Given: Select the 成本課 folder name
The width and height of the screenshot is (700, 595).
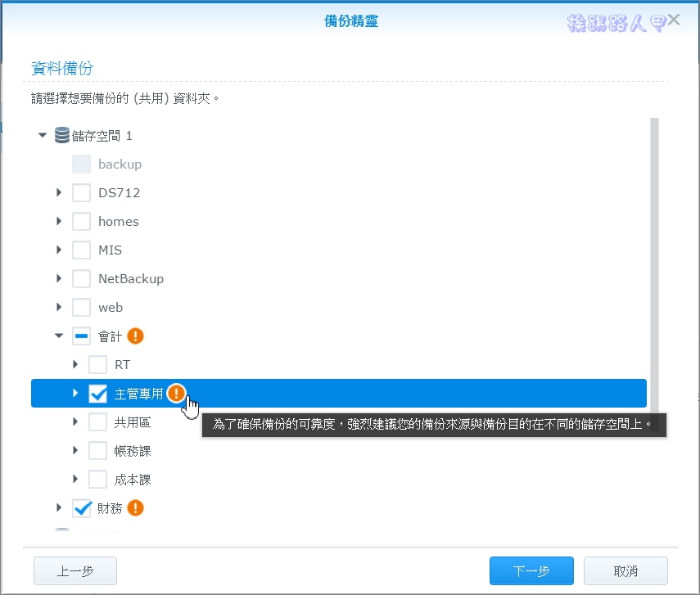Looking at the screenshot, I should click(133, 480).
